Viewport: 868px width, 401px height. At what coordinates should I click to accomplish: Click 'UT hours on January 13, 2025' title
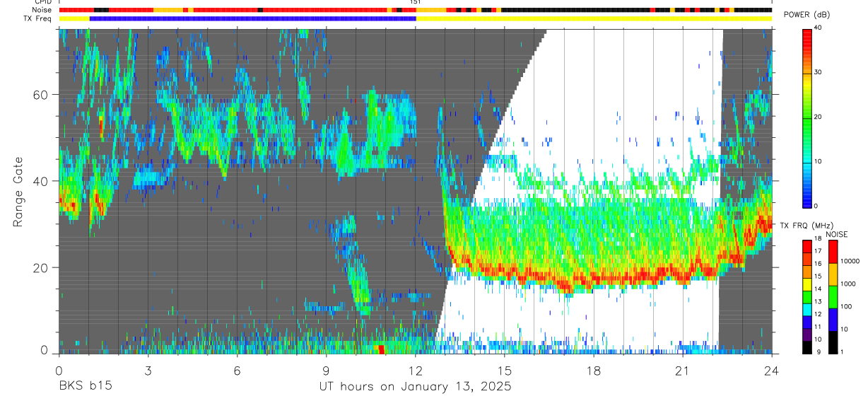click(x=415, y=387)
